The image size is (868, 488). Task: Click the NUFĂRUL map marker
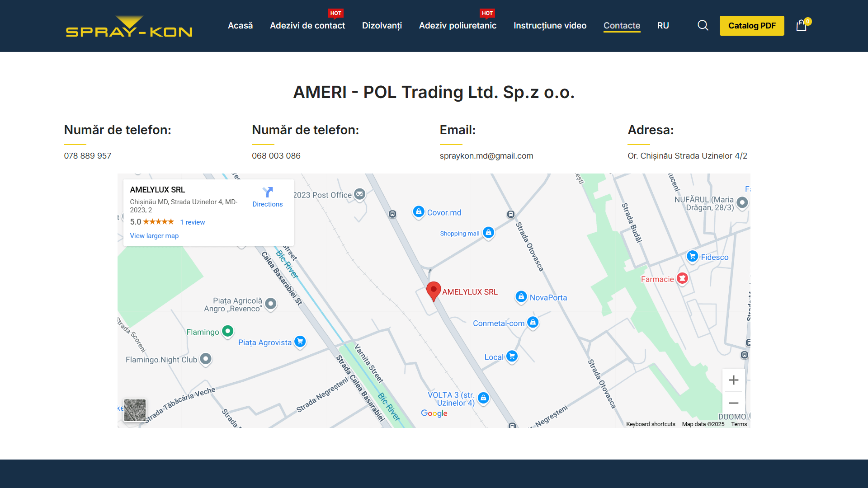[x=742, y=202]
